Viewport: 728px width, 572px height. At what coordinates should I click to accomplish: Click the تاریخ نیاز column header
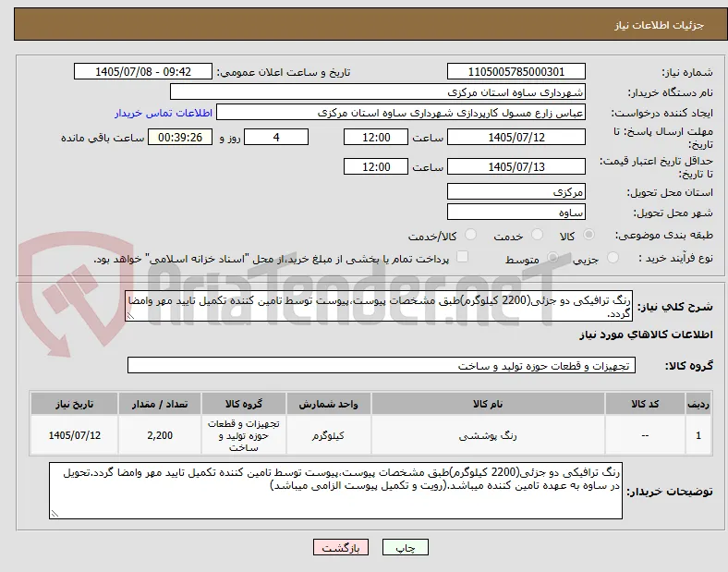tap(74, 404)
